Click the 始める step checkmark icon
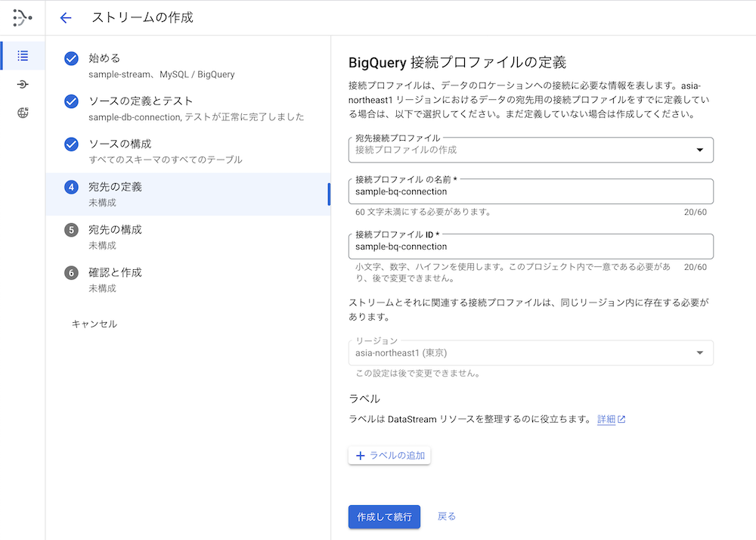 (x=71, y=58)
